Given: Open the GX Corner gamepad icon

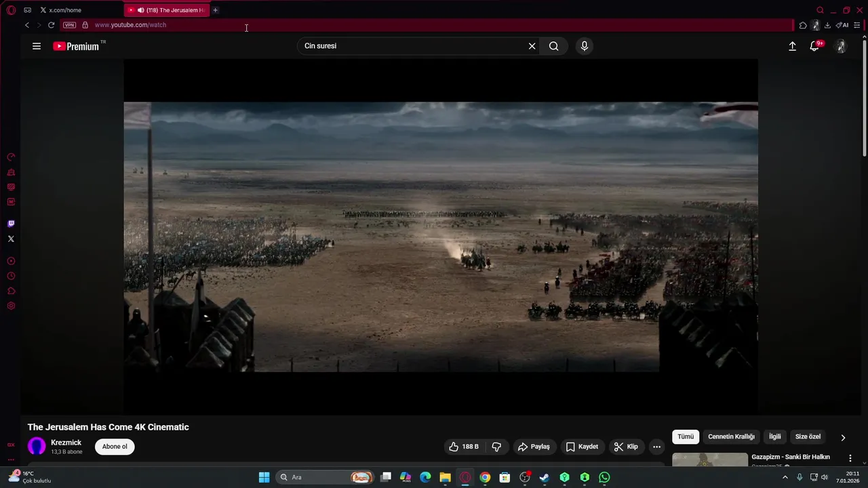Looking at the screenshot, I should (27, 10).
